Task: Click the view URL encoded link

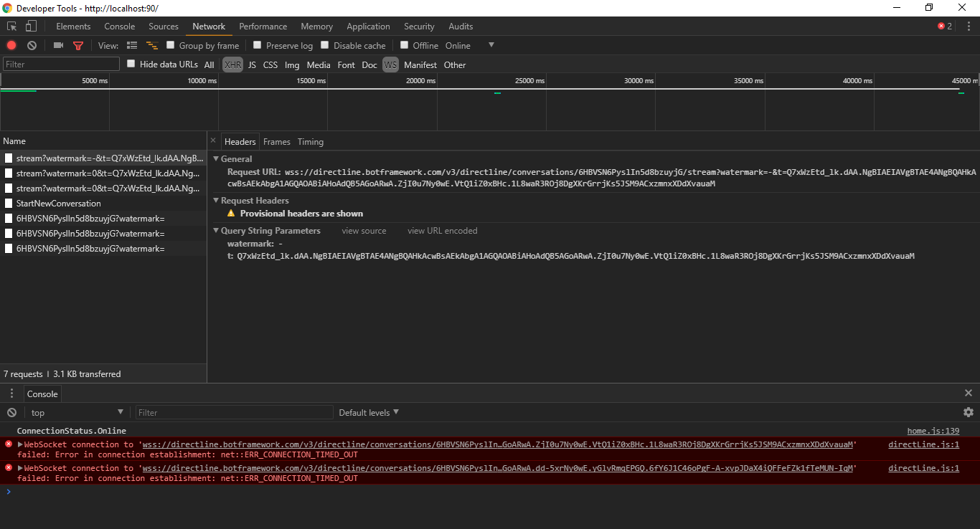Action: (442, 230)
